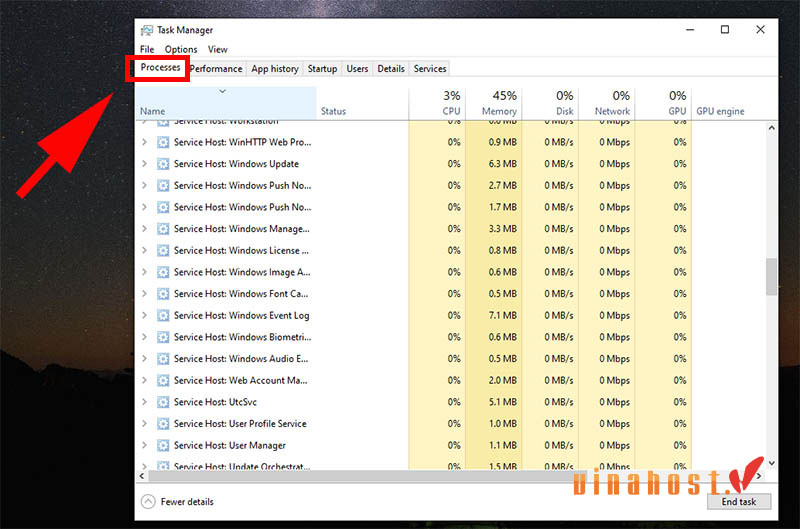Screen dimensions: 800x529
Task: Sort by the Memory column header
Action: coord(493,104)
